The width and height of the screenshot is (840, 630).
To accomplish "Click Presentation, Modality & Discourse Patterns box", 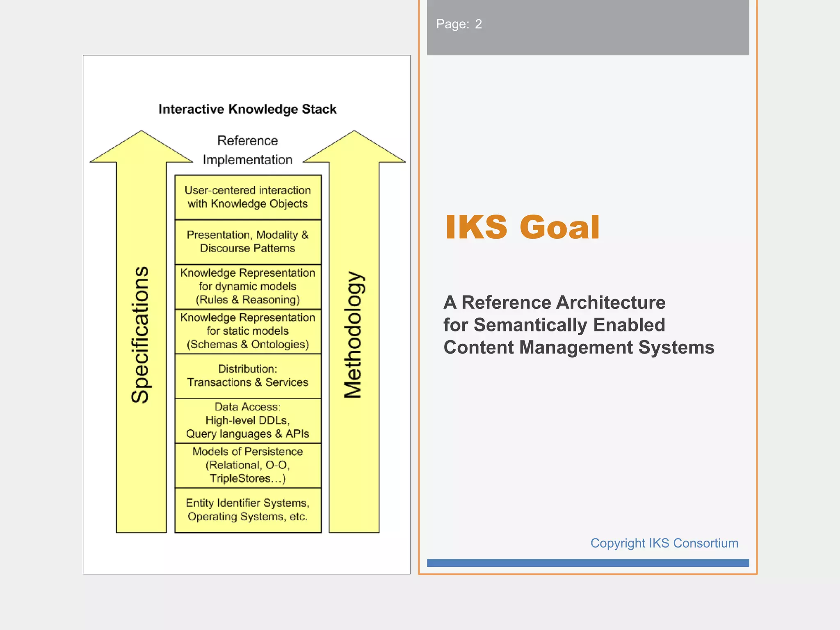I will coord(248,242).
